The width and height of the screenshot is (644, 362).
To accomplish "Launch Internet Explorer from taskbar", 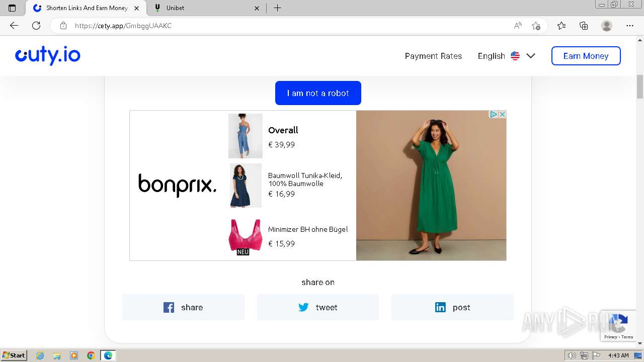I will click(x=40, y=355).
